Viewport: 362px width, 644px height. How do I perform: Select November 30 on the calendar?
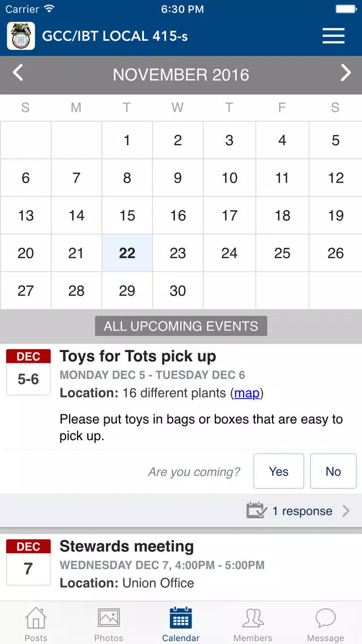tap(178, 291)
